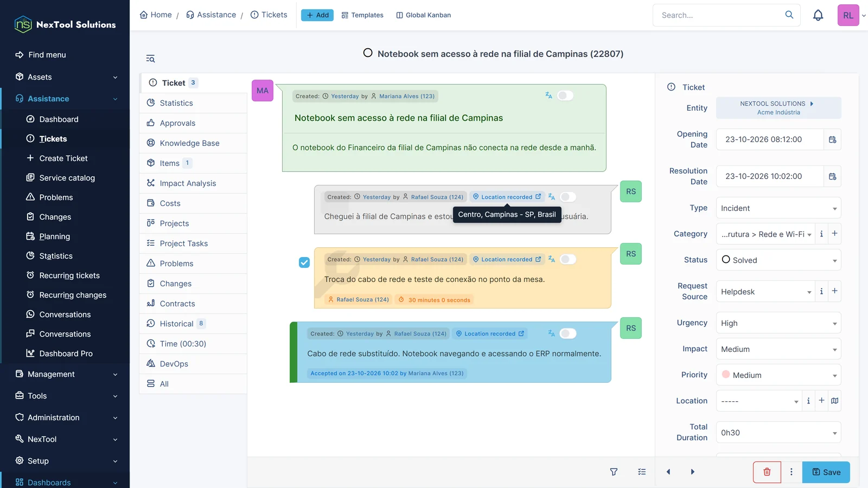Screen dimensions: 868x488
Task: Open timeline checklist view icon
Action: pyautogui.click(x=642, y=472)
